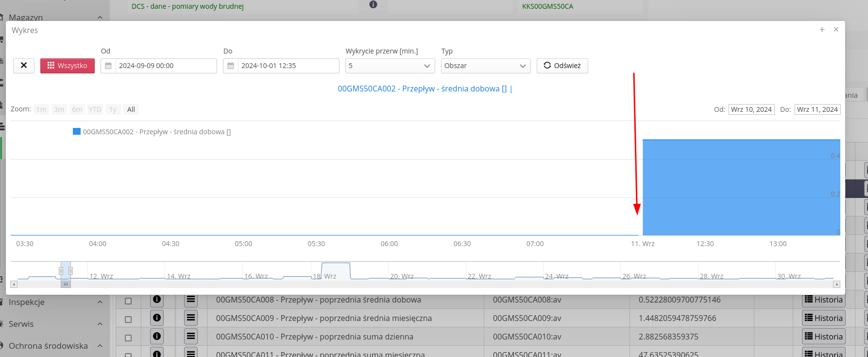
Task: Click the plus icon in Wykres dialog header
Action: pyautogui.click(x=822, y=30)
